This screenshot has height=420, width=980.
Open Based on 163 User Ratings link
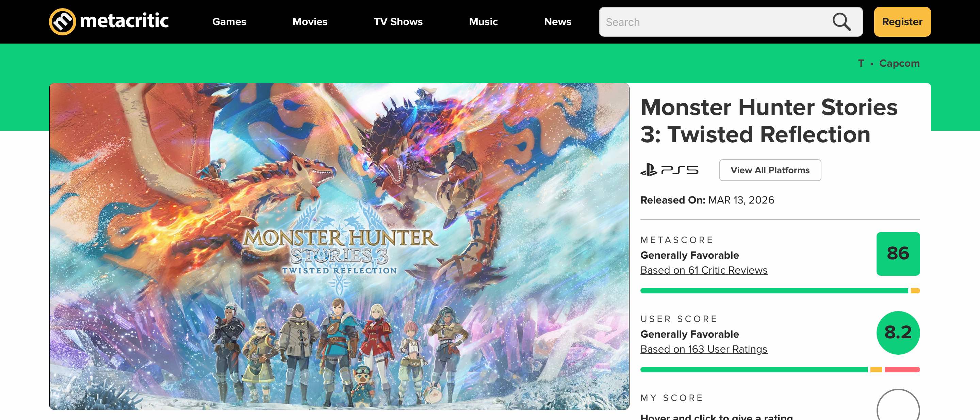point(703,349)
